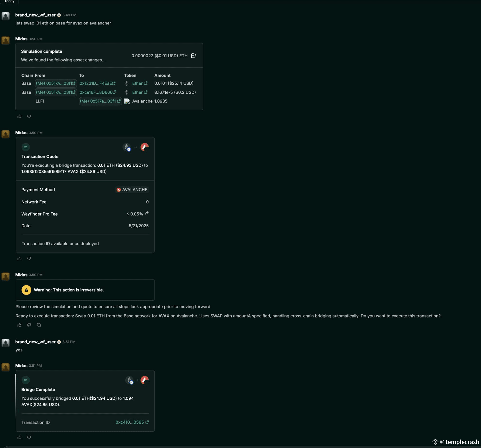Click the chain link icon in Transaction Quote card
Image resolution: width=481 pixels, height=448 pixels.
tap(26, 147)
